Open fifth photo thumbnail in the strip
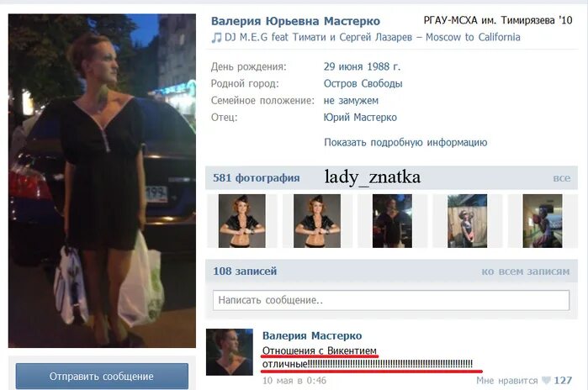Screen dimensions: 588x390 pyautogui.click(x=543, y=221)
